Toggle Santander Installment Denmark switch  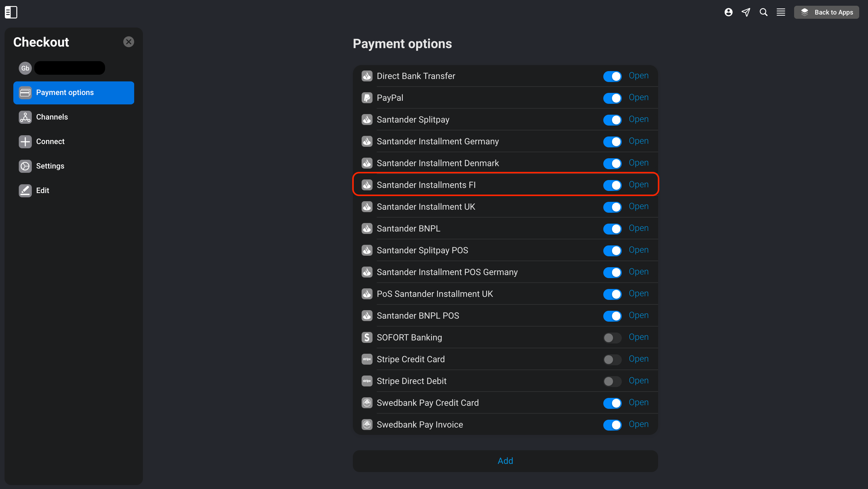point(612,164)
